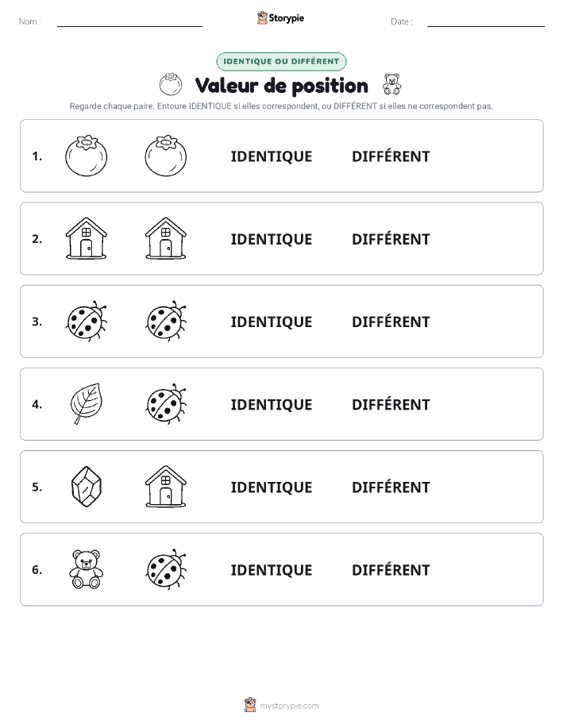Click the teddy bear icon in row 6
563x728 pixels.
[87, 569]
